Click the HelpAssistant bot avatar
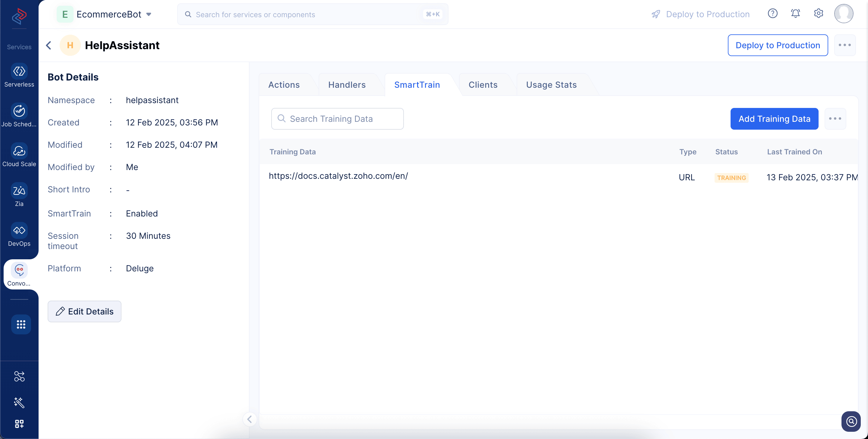Screen dimensions: 868x439 click(x=70, y=45)
